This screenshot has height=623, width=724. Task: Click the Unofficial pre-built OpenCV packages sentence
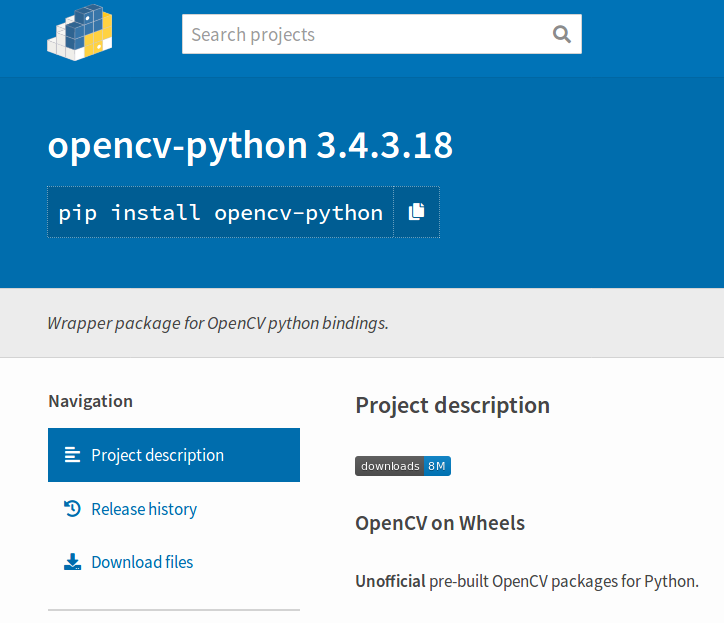pyautogui.click(x=527, y=581)
